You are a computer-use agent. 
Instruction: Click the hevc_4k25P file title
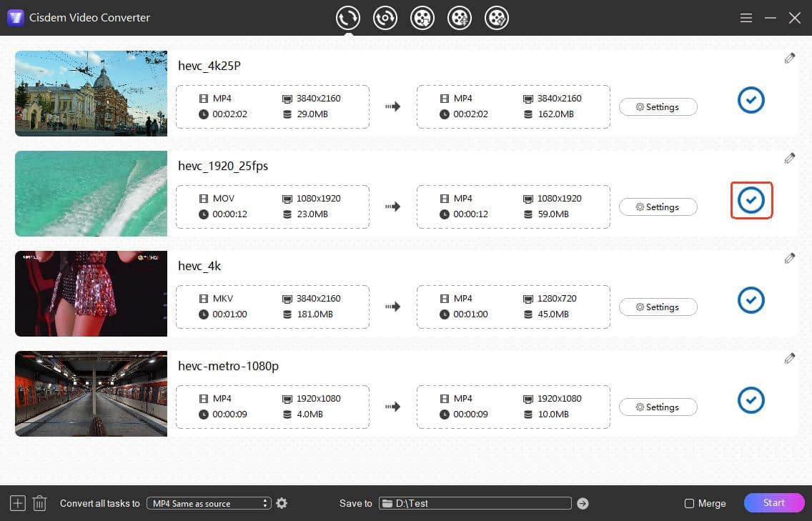209,66
